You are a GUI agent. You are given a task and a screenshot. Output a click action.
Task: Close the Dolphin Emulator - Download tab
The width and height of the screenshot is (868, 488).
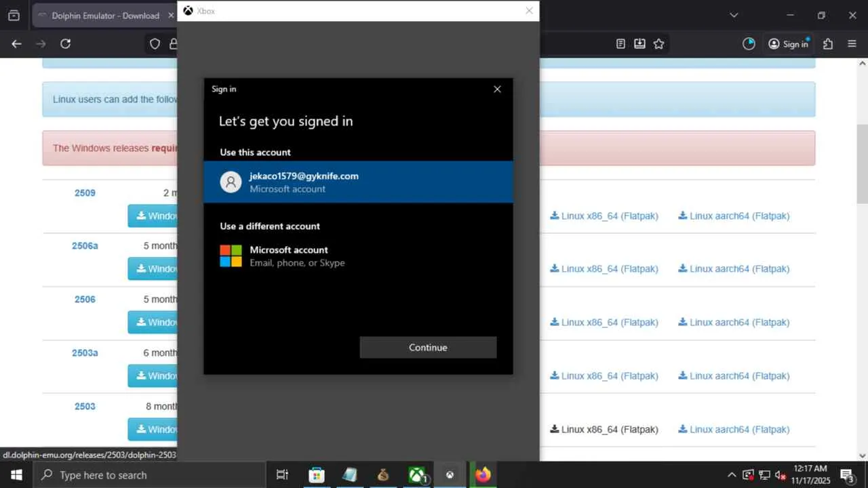tap(171, 15)
